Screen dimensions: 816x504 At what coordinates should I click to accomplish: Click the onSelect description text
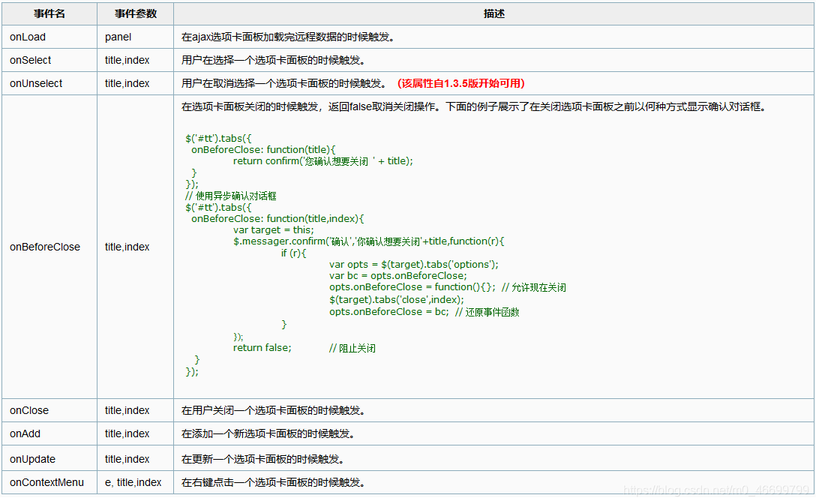pyautogui.click(x=274, y=61)
